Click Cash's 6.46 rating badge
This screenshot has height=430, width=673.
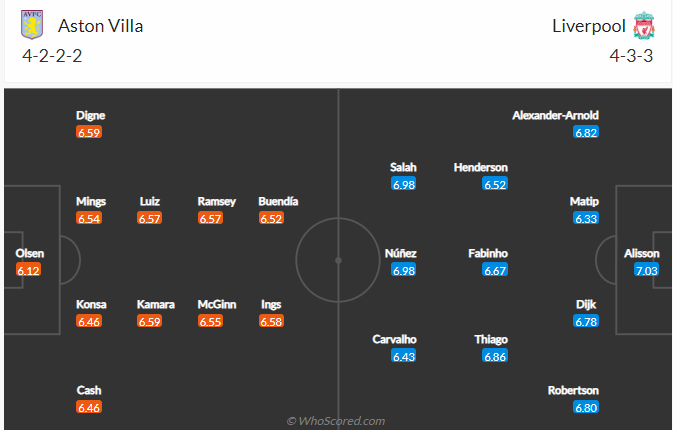point(90,408)
